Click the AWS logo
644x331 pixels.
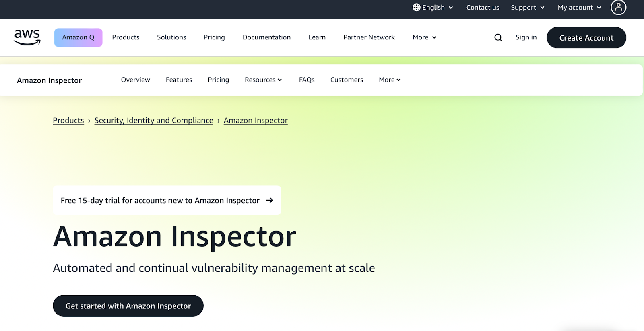point(27,37)
